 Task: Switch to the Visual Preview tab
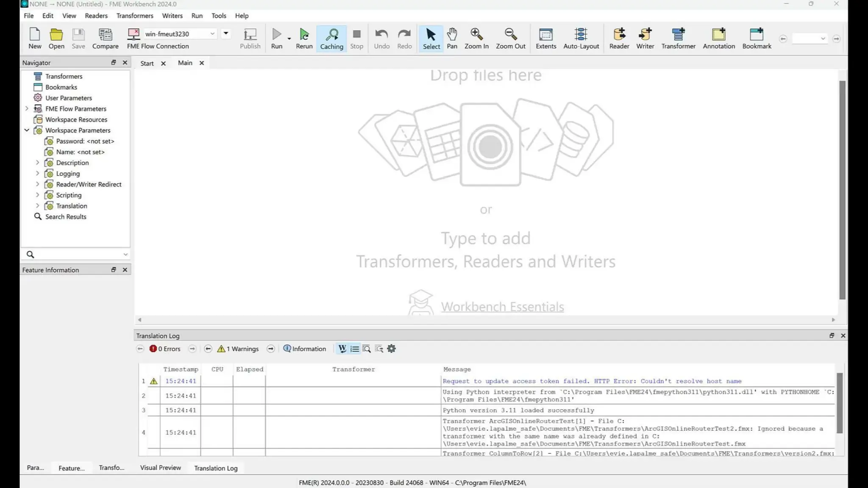tap(160, 468)
